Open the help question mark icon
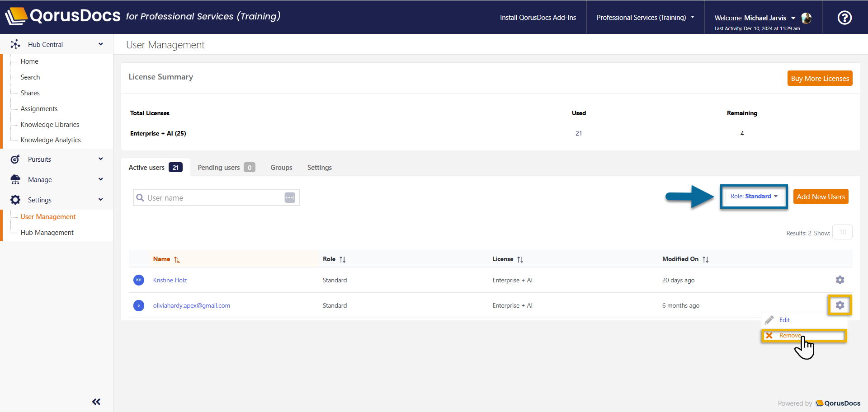Screen dimensions: 868x412 click(844, 18)
